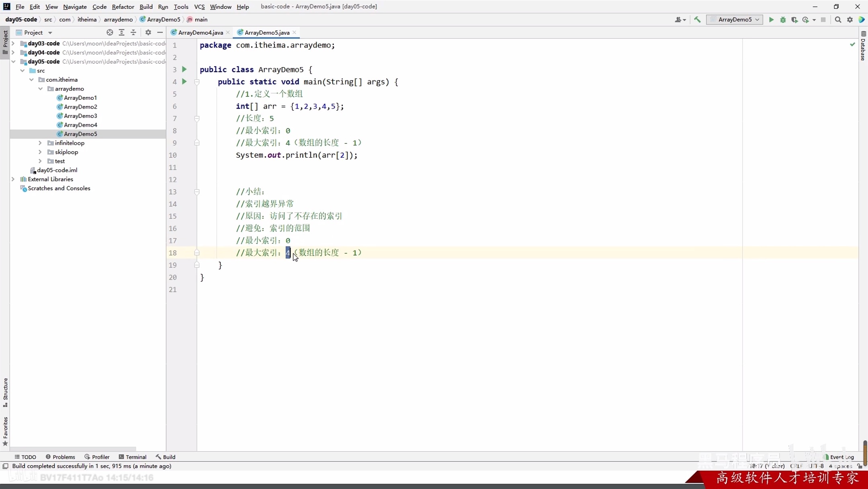The width and height of the screenshot is (868, 489).
Task: Run ArrayDemo5 with the green play icon
Action: (x=771, y=19)
